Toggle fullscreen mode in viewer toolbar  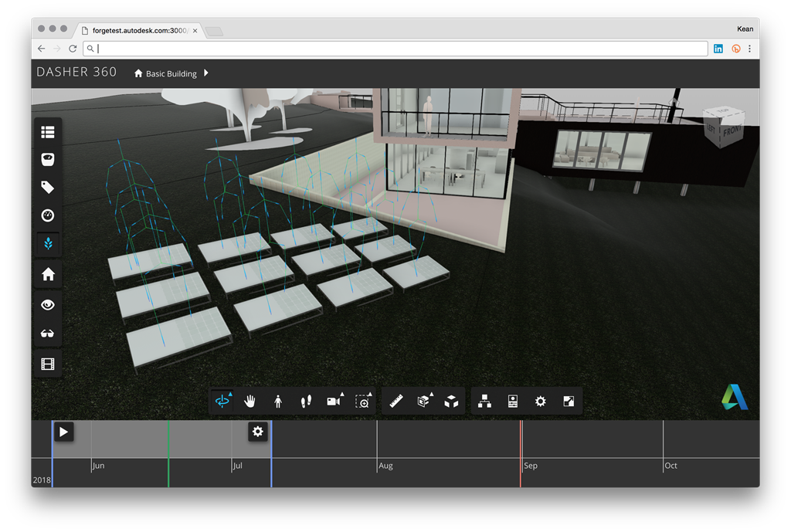[569, 402]
